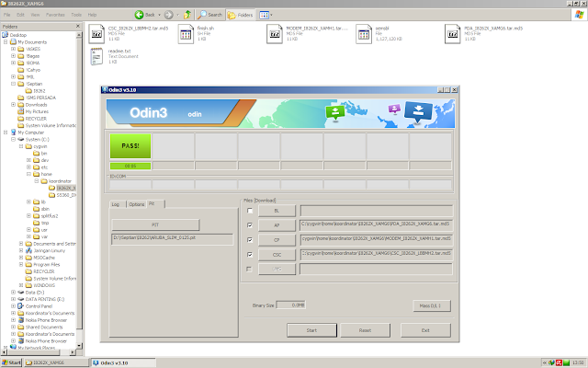The image size is (588, 368).
Task: Open the Windows Start button
Action: click(11, 362)
